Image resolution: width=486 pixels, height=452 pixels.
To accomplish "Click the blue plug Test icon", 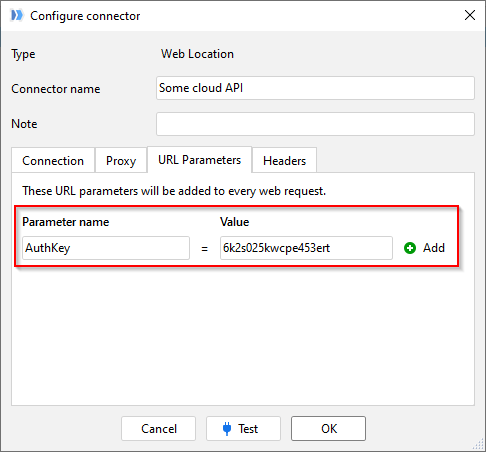I will point(227,429).
